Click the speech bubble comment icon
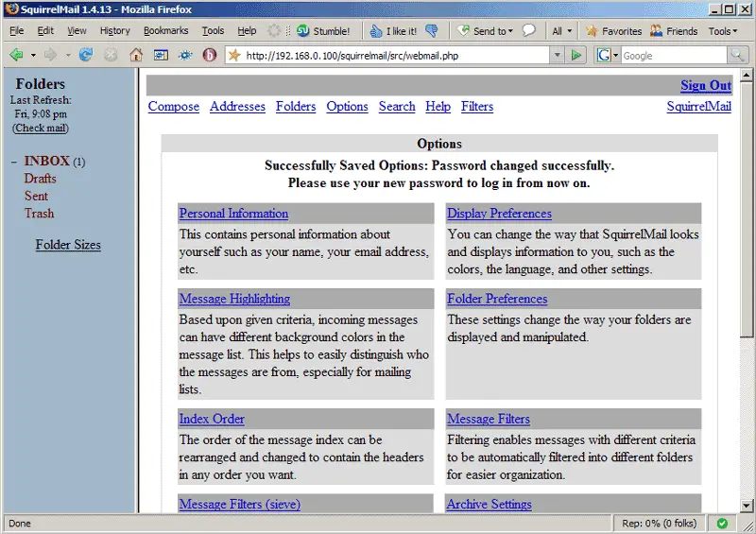The image size is (756, 534). tap(529, 30)
